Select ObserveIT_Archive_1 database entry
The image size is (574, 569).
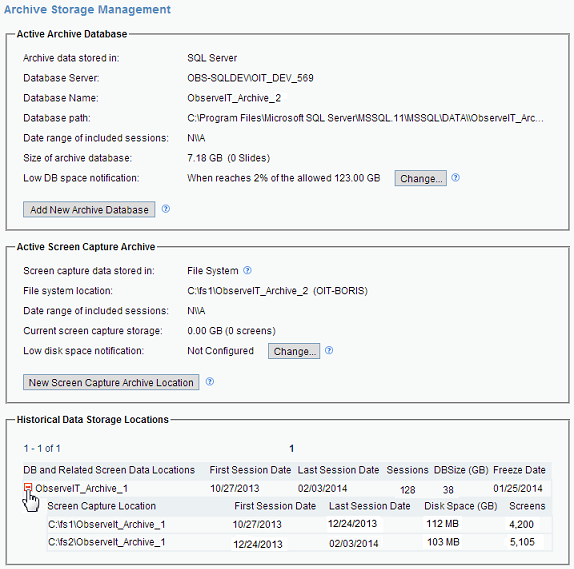tap(81, 488)
